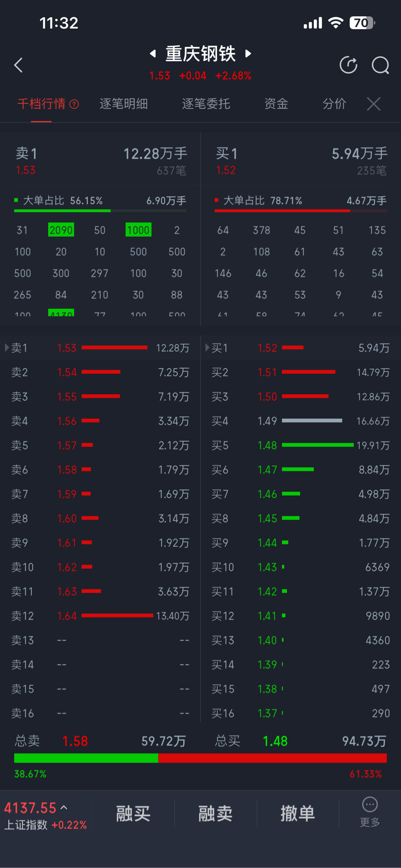Select 买2 row at price 1.51
This screenshot has height=868, width=401.
click(301, 372)
